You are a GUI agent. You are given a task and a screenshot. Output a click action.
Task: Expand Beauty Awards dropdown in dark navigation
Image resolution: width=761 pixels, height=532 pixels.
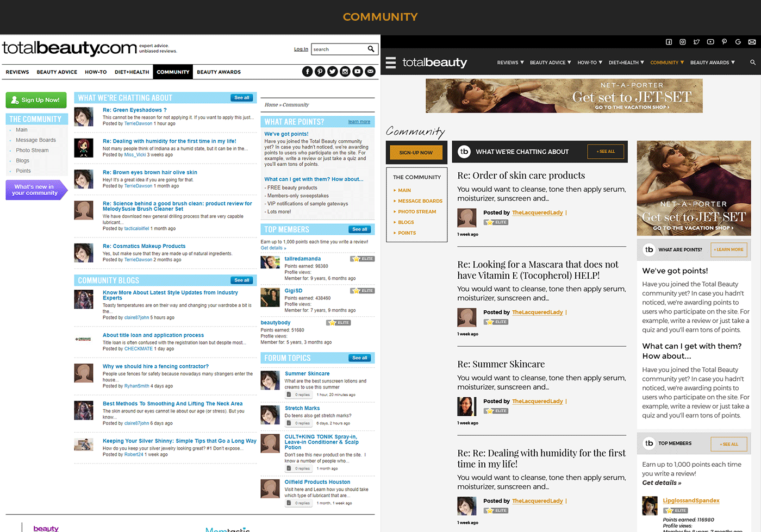(x=713, y=62)
